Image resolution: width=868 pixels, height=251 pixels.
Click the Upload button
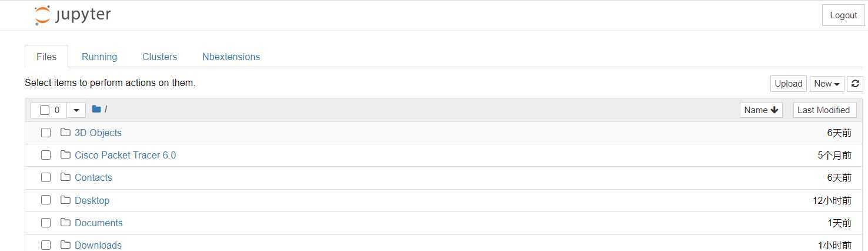point(789,84)
